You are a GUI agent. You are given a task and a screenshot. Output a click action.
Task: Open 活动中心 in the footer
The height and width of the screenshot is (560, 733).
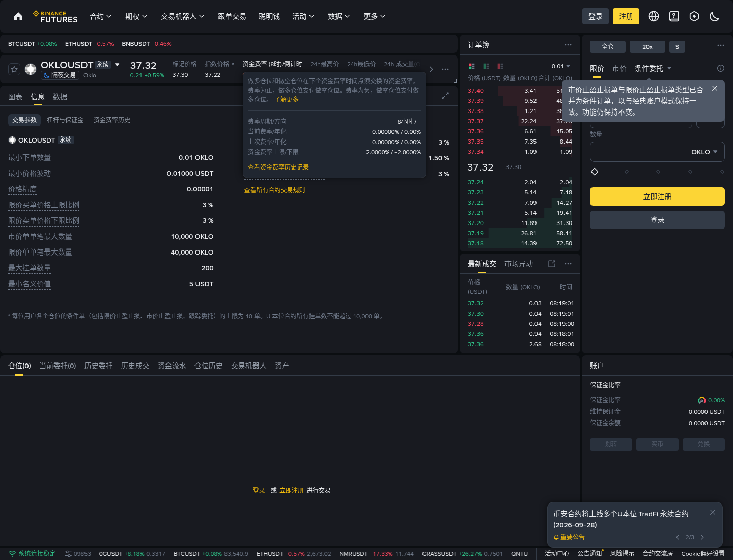(x=557, y=554)
